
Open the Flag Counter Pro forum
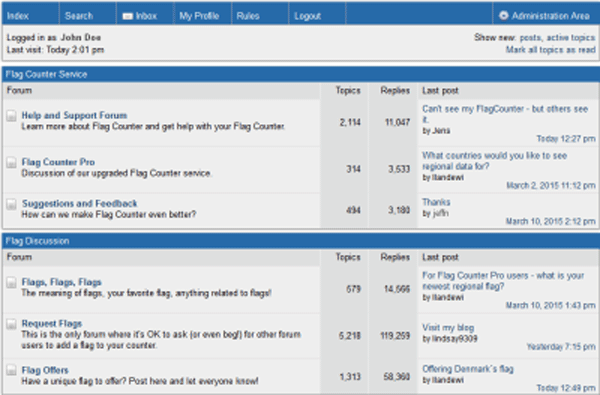[58, 162]
